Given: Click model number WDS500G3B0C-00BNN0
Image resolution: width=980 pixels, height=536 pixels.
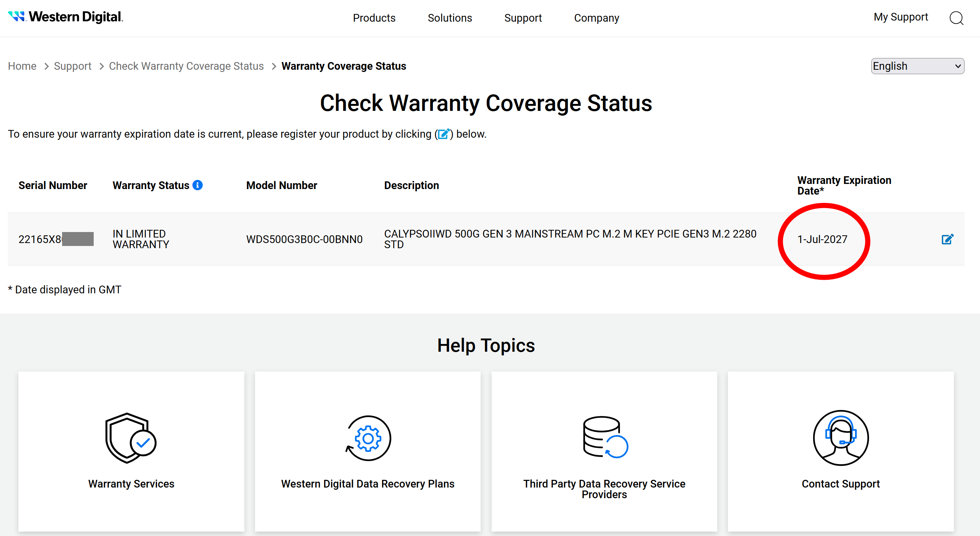Looking at the screenshot, I should [304, 239].
